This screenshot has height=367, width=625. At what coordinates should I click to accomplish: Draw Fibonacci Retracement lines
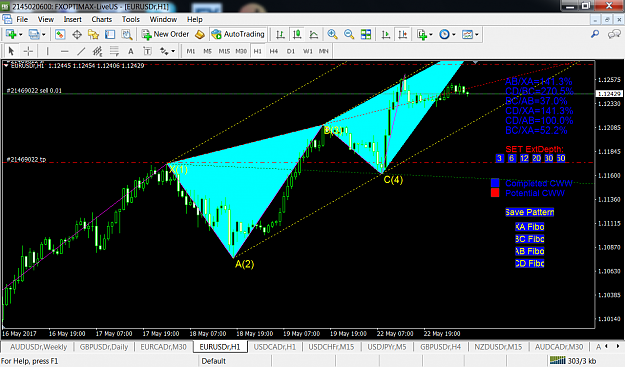(x=114, y=51)
